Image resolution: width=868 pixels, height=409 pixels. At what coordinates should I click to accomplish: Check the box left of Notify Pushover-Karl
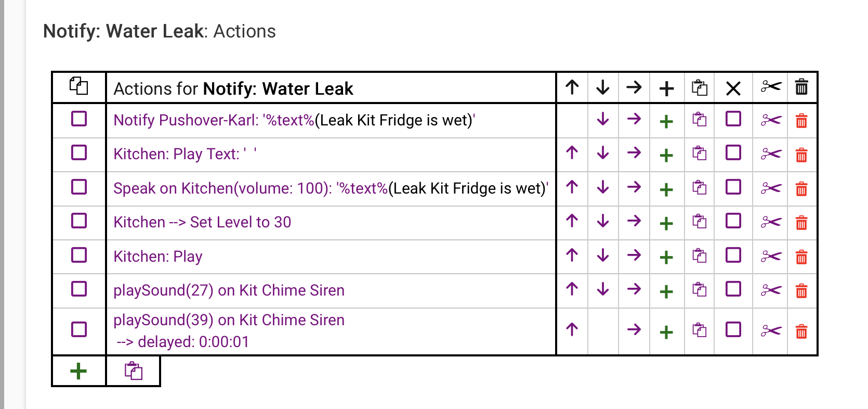click(x=79, y=119)
